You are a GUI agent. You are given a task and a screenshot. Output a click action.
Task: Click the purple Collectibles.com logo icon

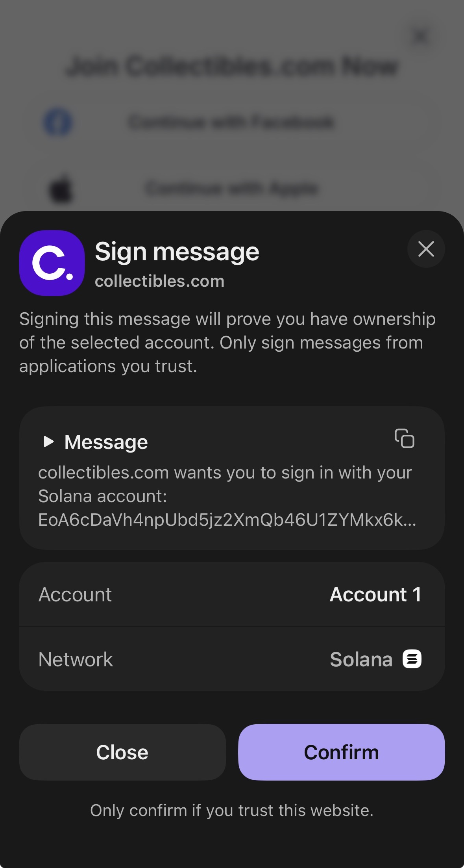pyautogui.click(x=52, y=263)
